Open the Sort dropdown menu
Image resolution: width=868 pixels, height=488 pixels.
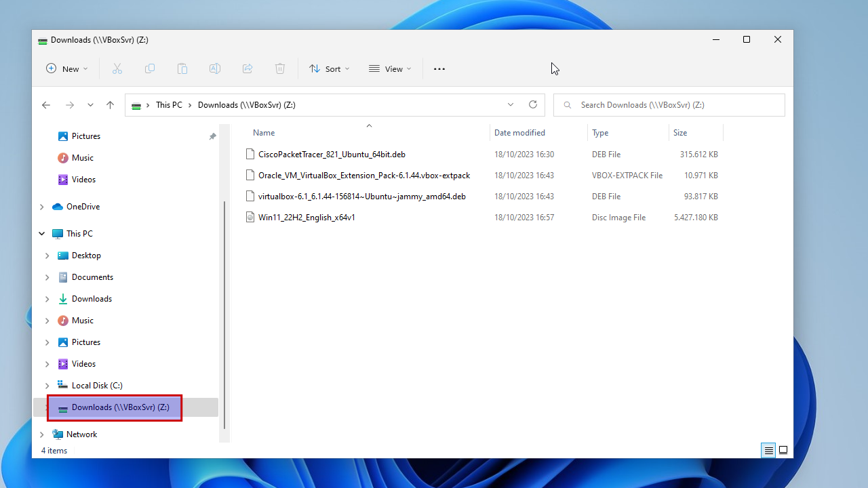330,68
